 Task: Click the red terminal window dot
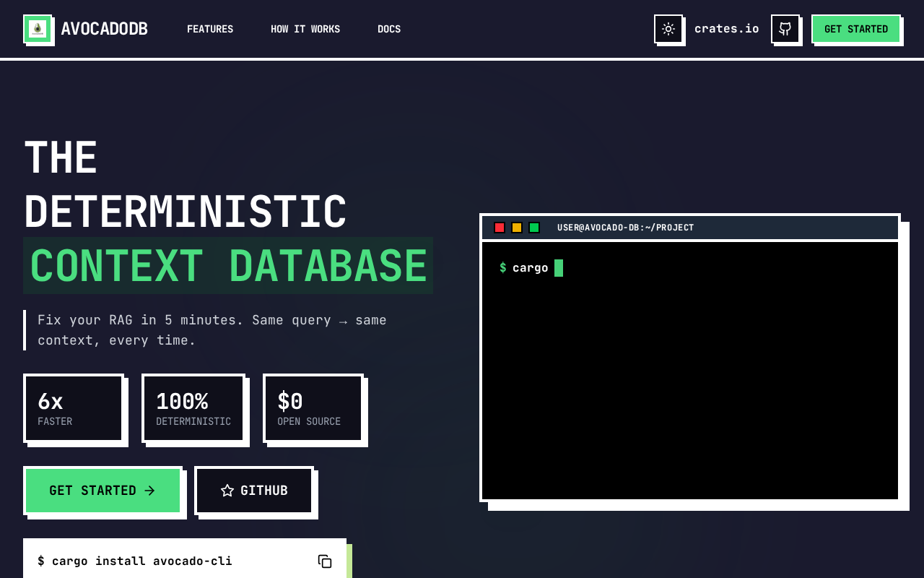[500, 228]
